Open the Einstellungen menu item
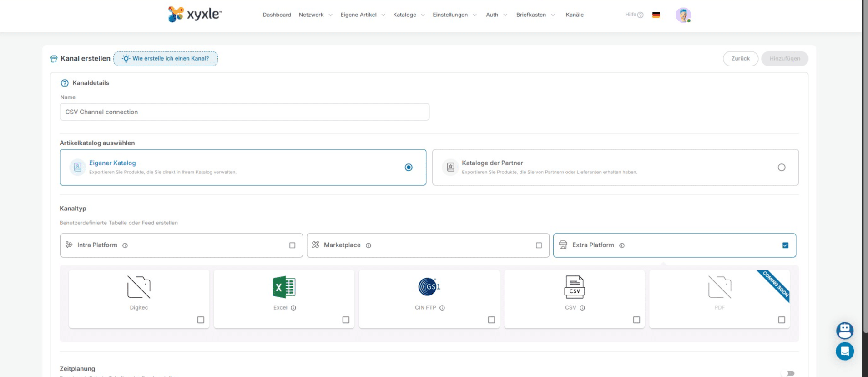This screenshot has height=377, width=868. [x=450, y=15]
